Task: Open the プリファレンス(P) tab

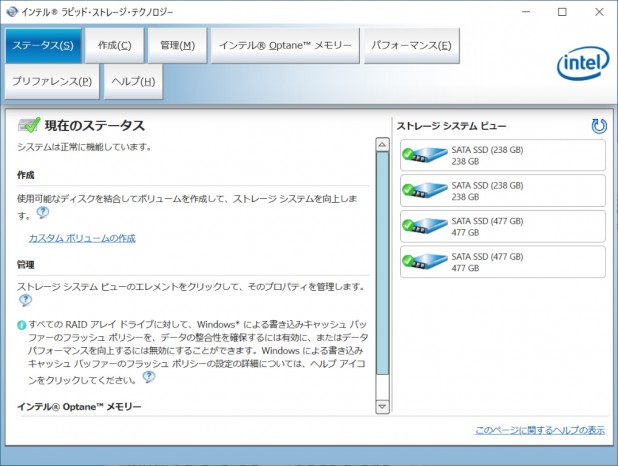Action: pyautogui.click(x=52, y=82)
